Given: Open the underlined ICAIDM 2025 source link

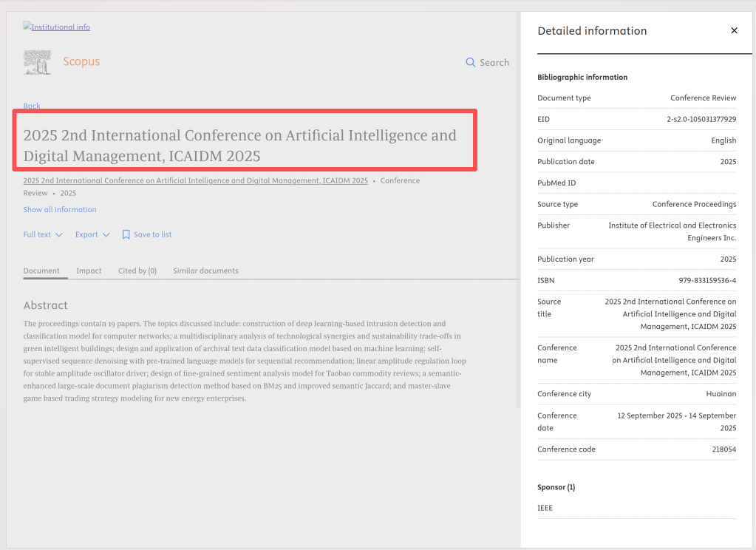Looking at the screenshot, I should click(x=195, y=181).
